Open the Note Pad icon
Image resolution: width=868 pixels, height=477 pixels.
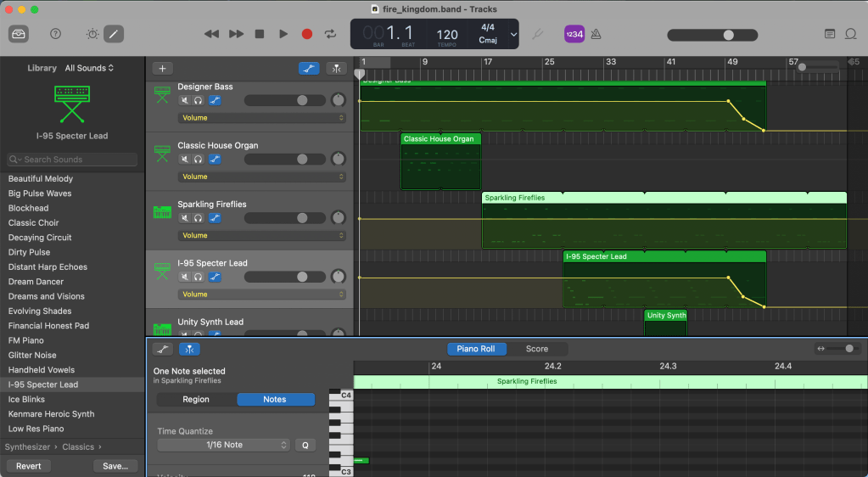(x=830, y=34)
